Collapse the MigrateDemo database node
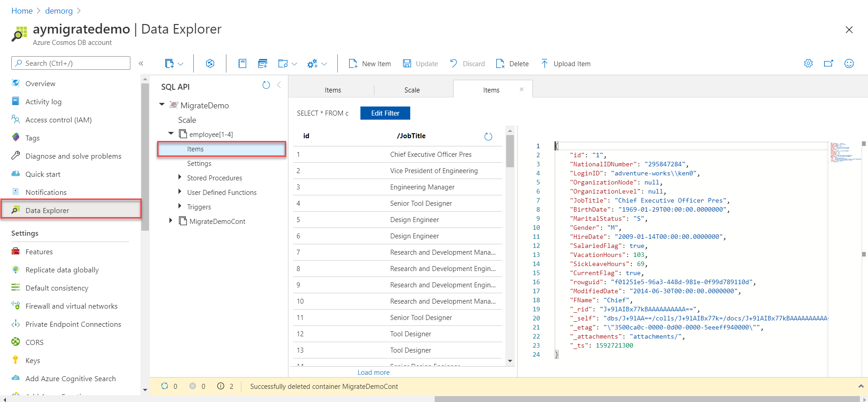Image resolution: width=868 pixels, height=402 pixels. (162, 105)
